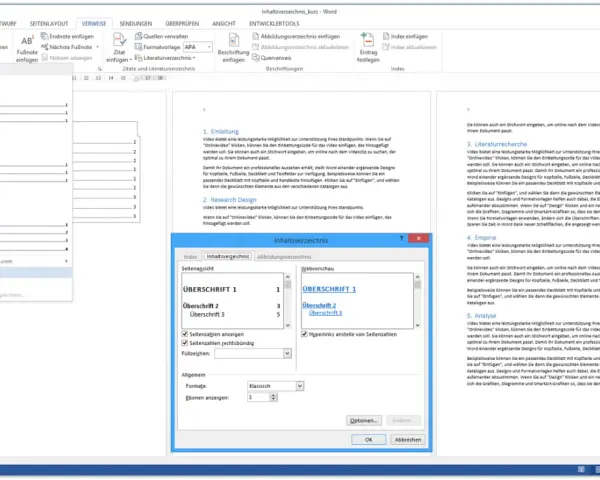Open ENTWICKLERTOOLS ribbon tab
This screenshot has width=600, height=480.
[x=274, y=24]
